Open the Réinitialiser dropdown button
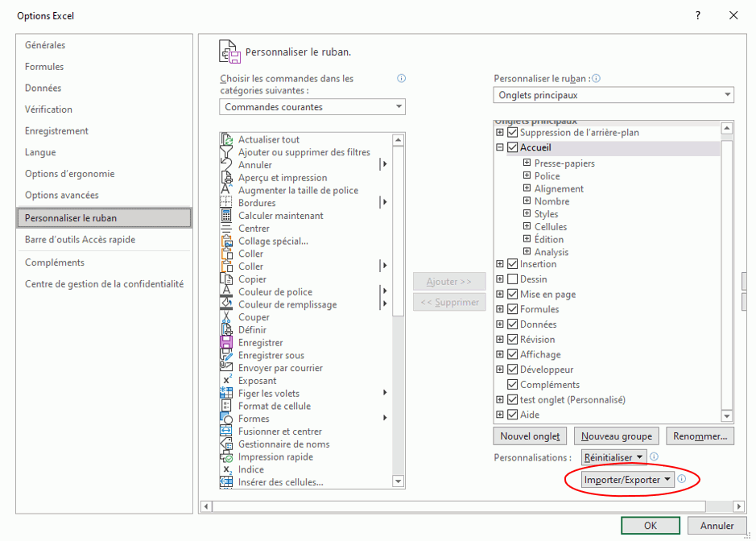Image resolution: width=756 pixels, height=541 pixels. click(613, 457)
